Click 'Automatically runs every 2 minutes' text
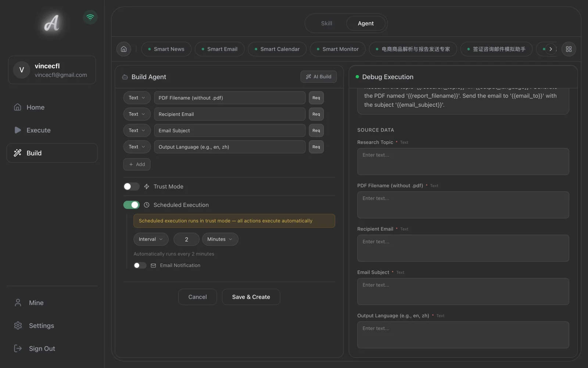Screen dimensions: 588x368 174,254
